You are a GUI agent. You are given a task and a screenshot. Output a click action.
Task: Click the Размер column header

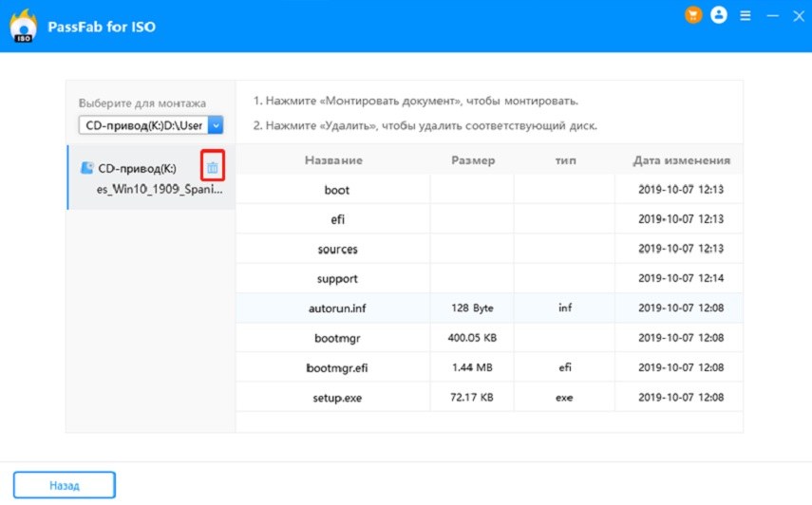(473, 160)
